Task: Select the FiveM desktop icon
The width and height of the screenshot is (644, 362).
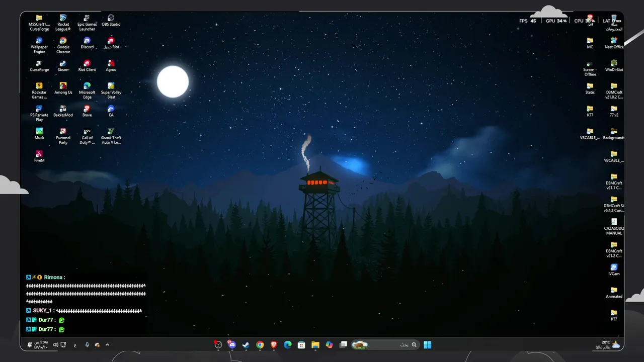Action: pos(39,156)
